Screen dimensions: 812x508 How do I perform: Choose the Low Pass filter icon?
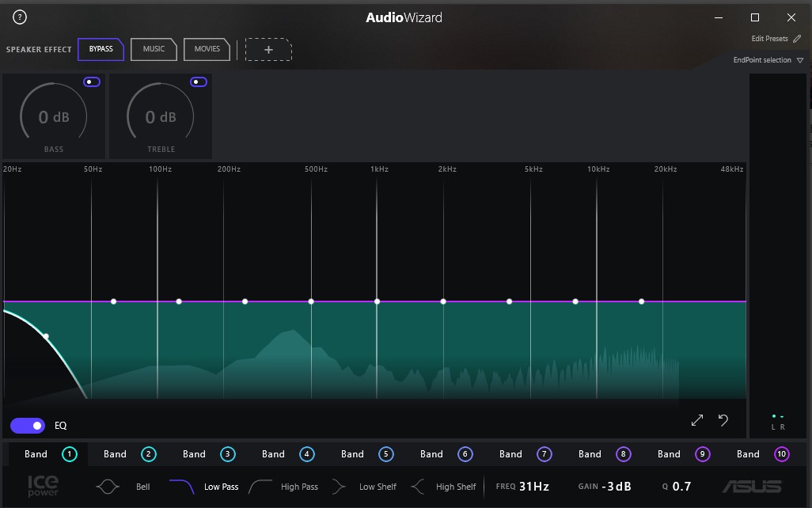pos(182,487)
